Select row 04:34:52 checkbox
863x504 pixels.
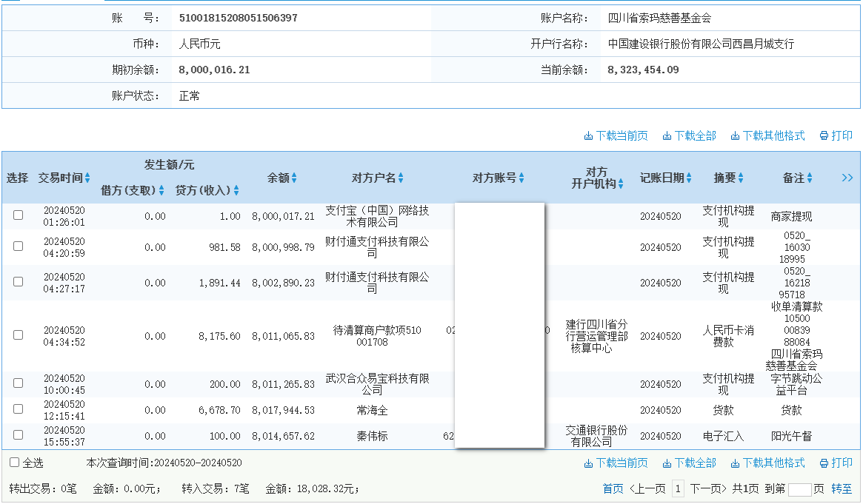click(19, 335)
